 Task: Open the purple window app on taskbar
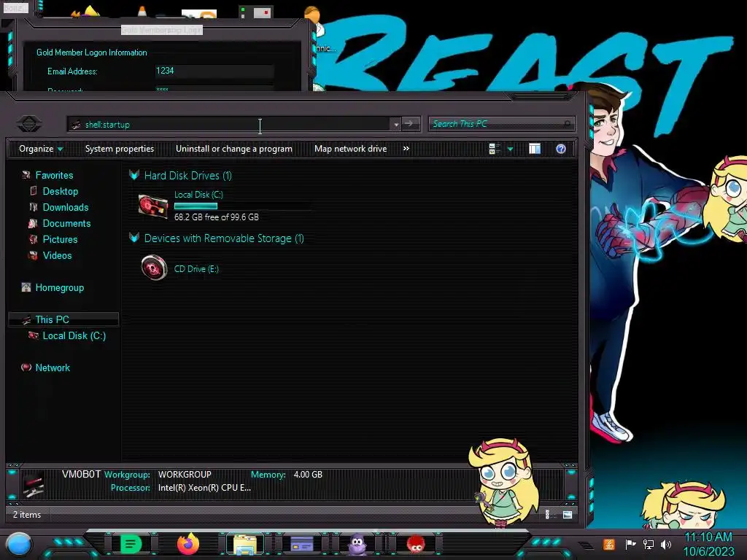tap(302, 544)
